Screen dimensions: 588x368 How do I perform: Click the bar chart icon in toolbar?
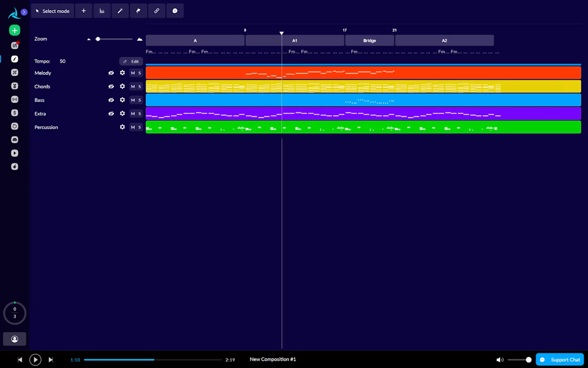tap(102, 11)
